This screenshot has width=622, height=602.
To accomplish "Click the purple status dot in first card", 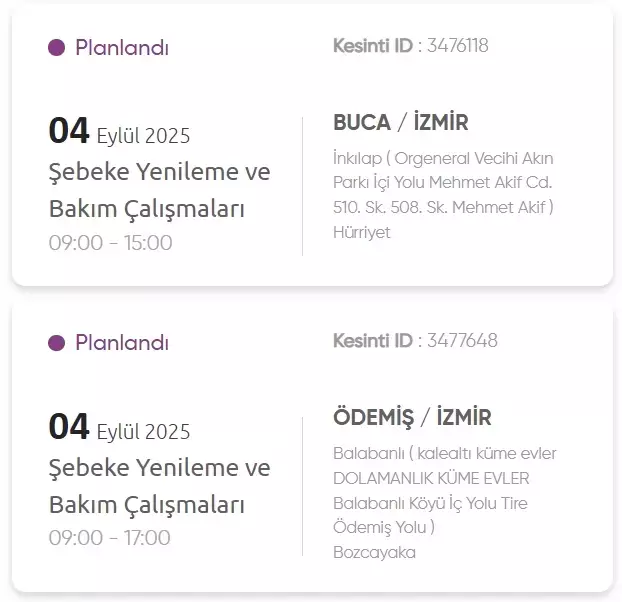I will [x=57, y=47].
